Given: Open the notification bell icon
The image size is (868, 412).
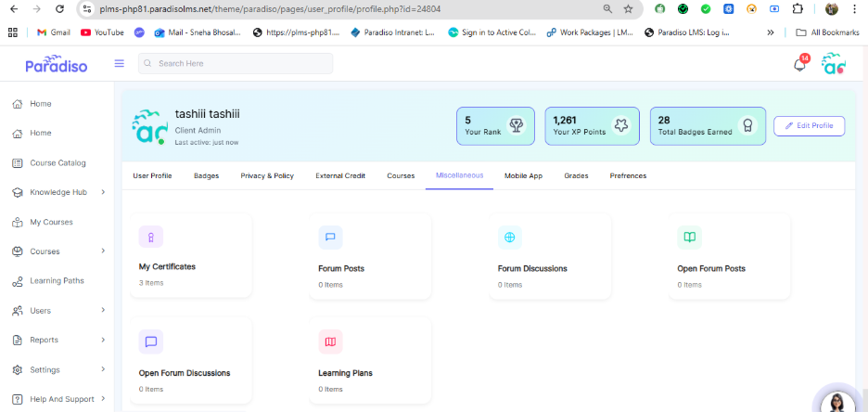Looking at the screenshot, I should point(798,65).
